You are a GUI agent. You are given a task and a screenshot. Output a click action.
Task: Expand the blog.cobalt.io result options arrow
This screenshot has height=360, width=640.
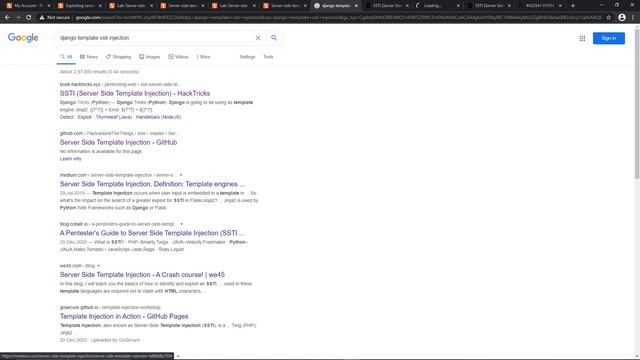click(181, 224)
